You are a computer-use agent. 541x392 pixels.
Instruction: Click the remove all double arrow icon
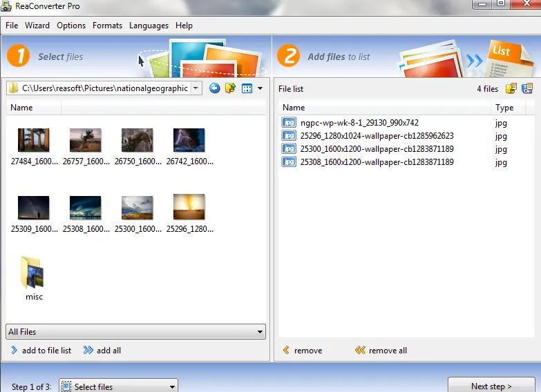pyautogui.click(x=360, y=351)
